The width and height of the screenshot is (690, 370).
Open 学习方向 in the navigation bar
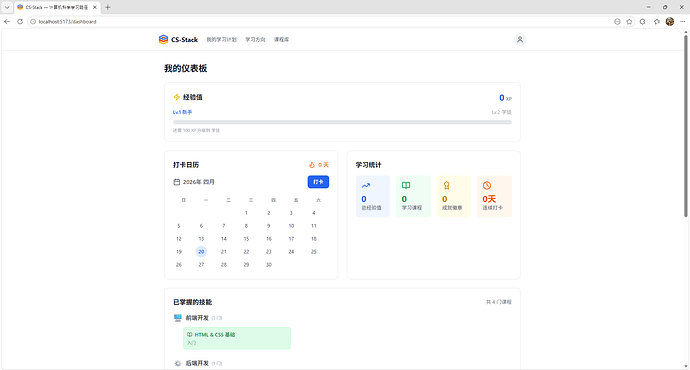[x=255, y=40]
